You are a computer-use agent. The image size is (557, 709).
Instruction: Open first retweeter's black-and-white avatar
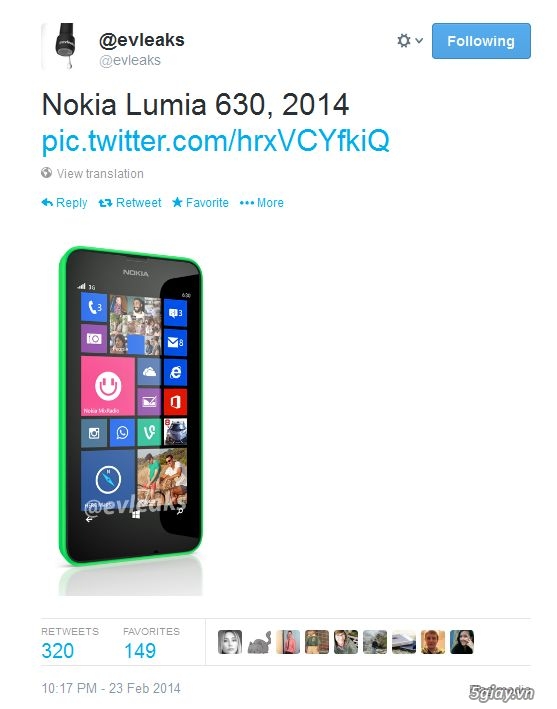point(230,642)
